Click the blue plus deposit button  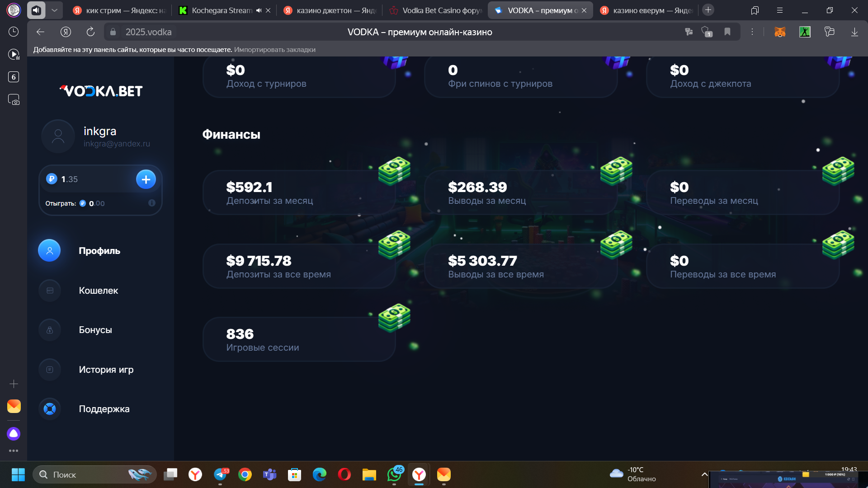tap(146, 179)
